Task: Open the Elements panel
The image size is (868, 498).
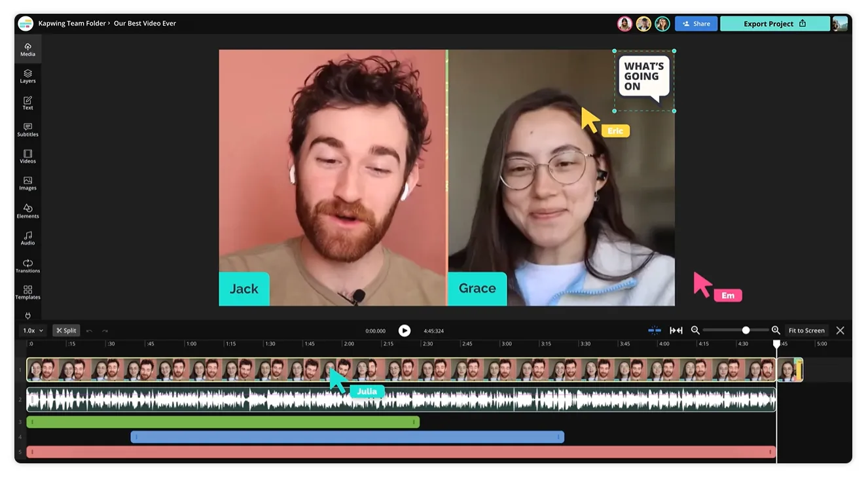Action: coord(27,211)
